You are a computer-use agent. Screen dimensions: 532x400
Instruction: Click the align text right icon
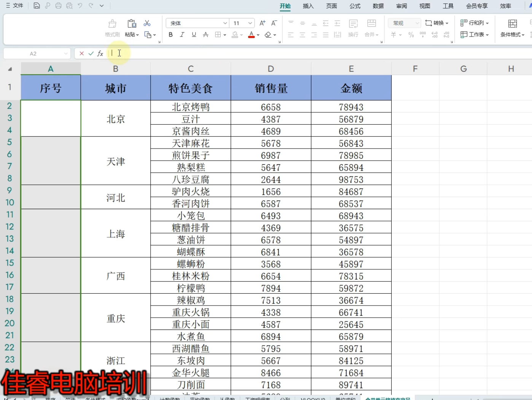[314, 35]
